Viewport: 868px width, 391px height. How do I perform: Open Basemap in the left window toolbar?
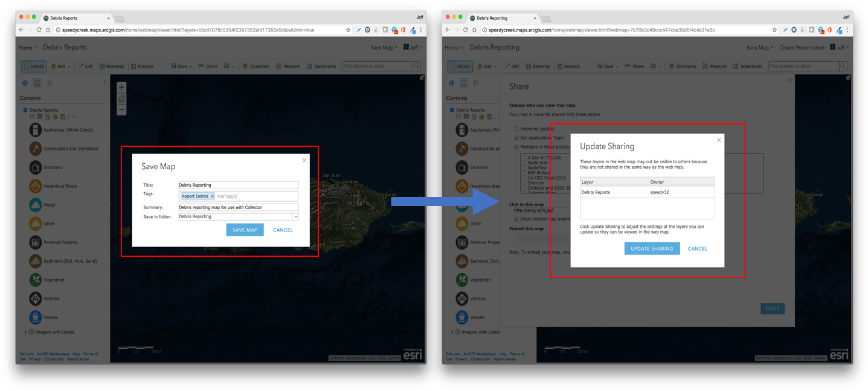click(x=112, y=66)
